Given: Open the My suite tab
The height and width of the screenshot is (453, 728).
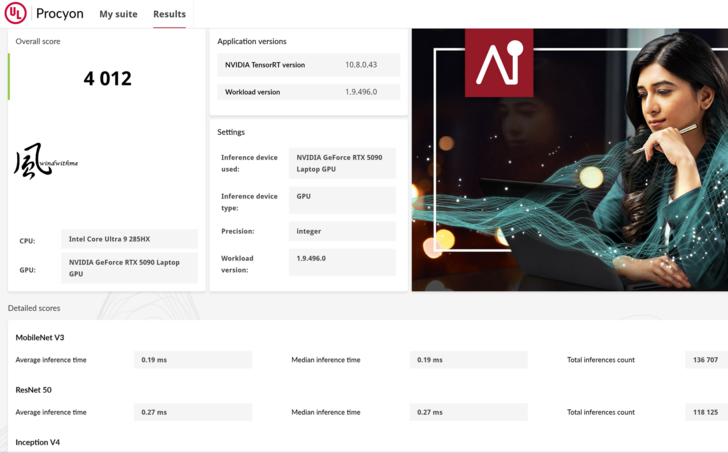Looking at the screenshot, I should point(118,14).
